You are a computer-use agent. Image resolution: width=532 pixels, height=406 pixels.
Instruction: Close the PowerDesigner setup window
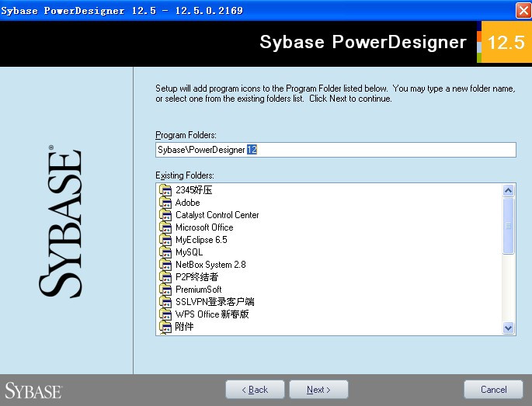click(523, 10)
